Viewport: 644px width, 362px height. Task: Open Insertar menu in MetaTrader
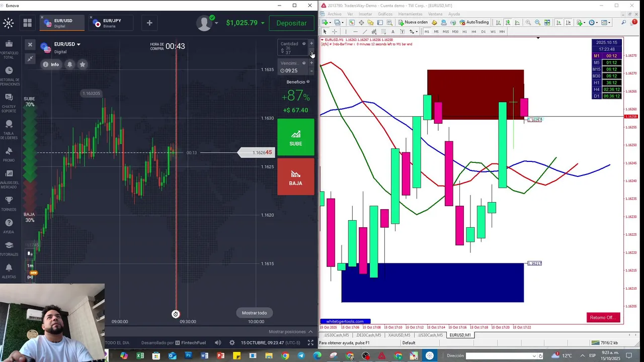[365, 14]
